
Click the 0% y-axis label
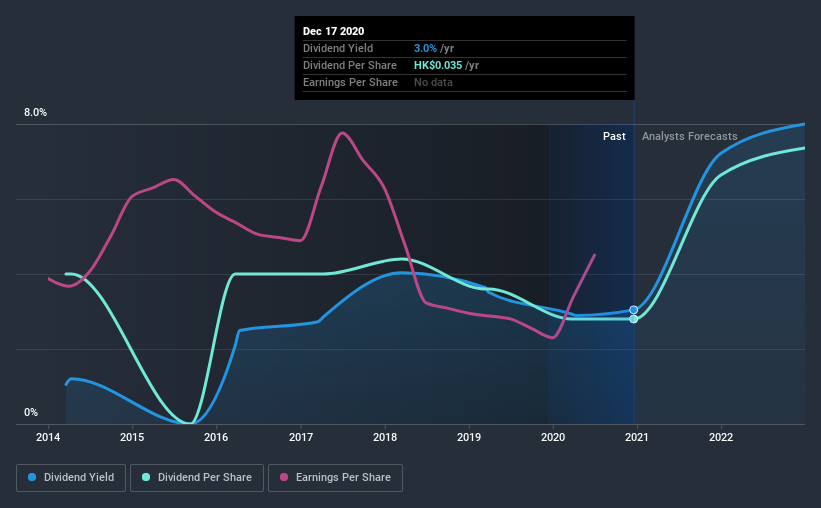31,413
